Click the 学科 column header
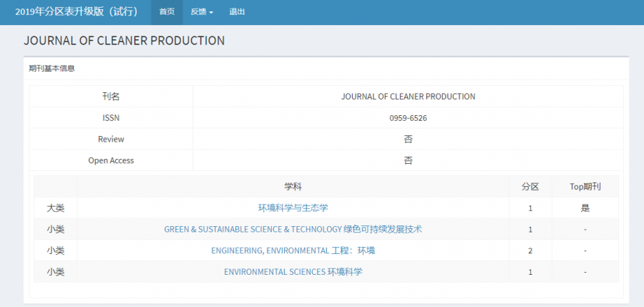 point(293,187)
